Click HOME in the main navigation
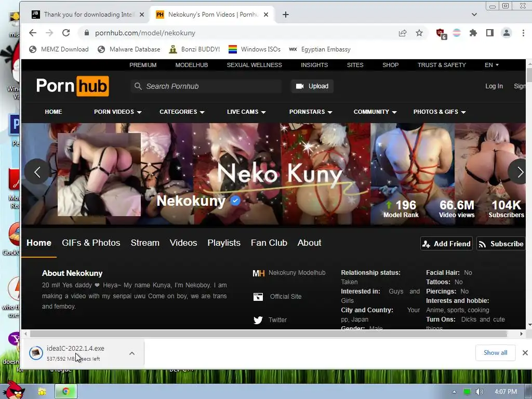The height and width of the screenshot is (399, 532). tap(54, 112)
